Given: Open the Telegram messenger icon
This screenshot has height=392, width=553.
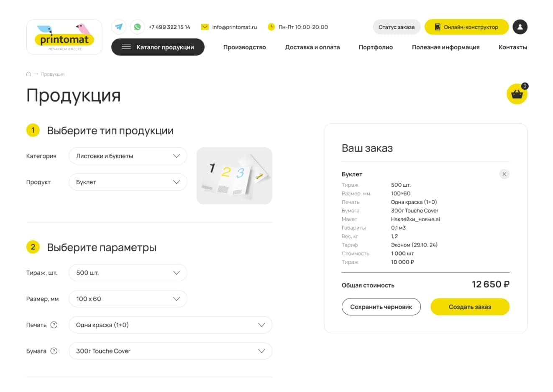Looking at the screenshot, I should [x=119, y=26].
